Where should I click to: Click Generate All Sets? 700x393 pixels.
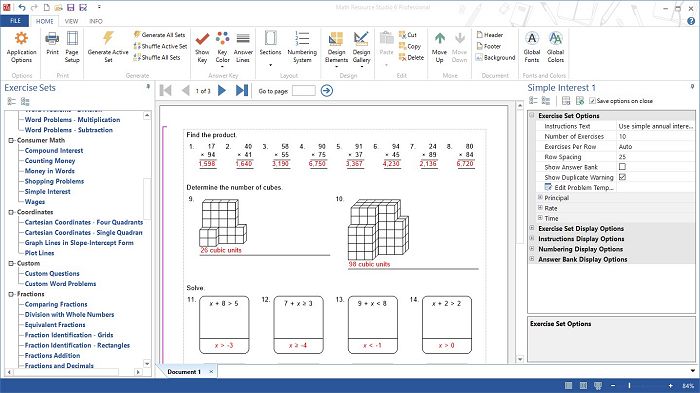pyautogui.click(x=159, y=34)
